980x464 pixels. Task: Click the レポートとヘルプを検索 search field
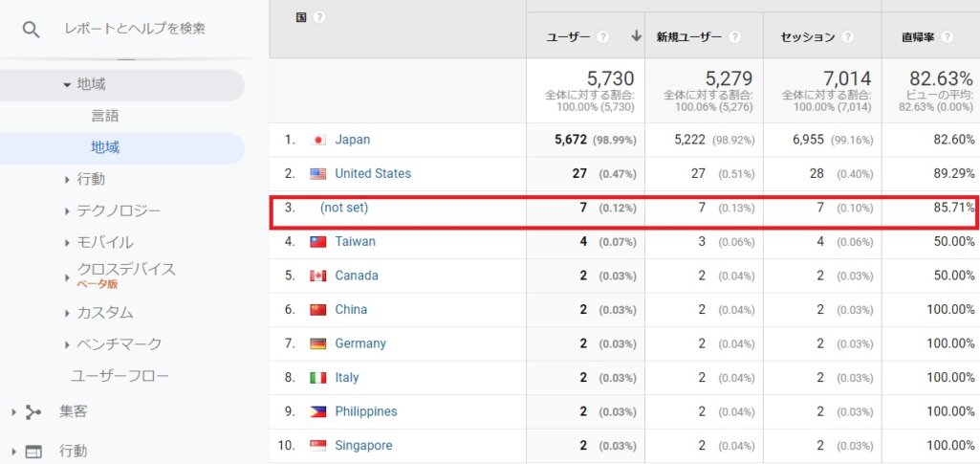[x=134, y=29]
